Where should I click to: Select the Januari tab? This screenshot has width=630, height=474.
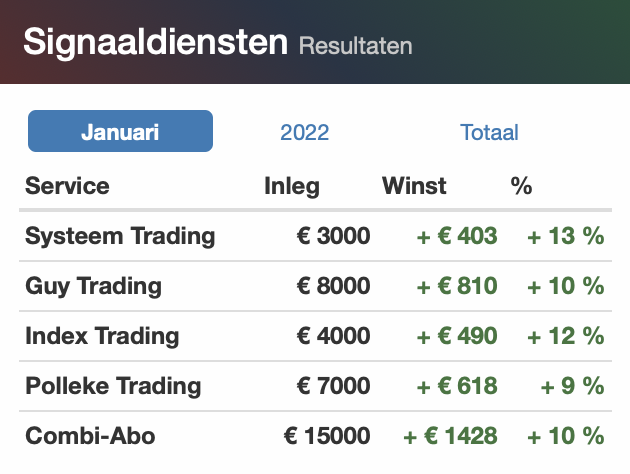120,131
